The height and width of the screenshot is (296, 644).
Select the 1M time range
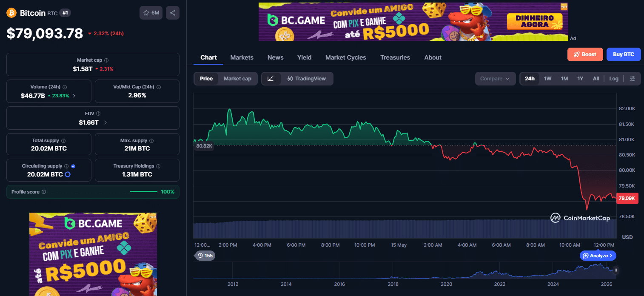pos(564,79)
